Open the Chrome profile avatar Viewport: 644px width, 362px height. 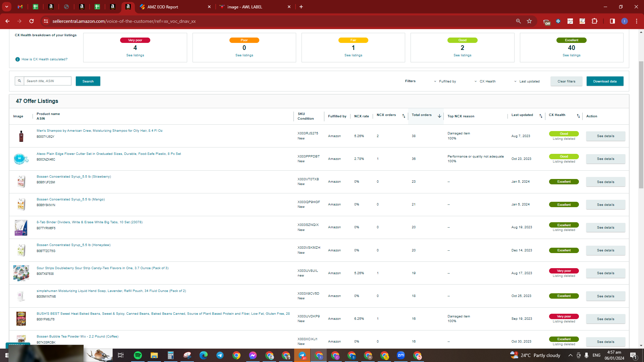pos(624,21)
